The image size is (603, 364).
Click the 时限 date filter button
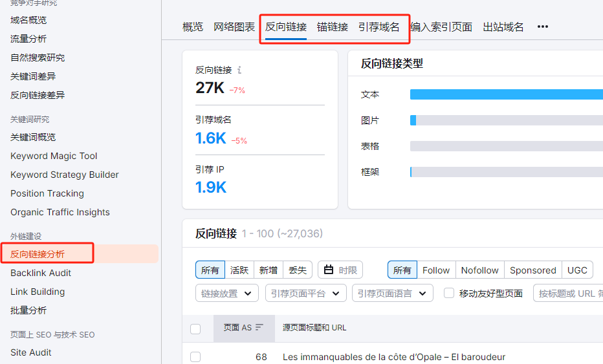pyautogui.click(x=340, y=270)
